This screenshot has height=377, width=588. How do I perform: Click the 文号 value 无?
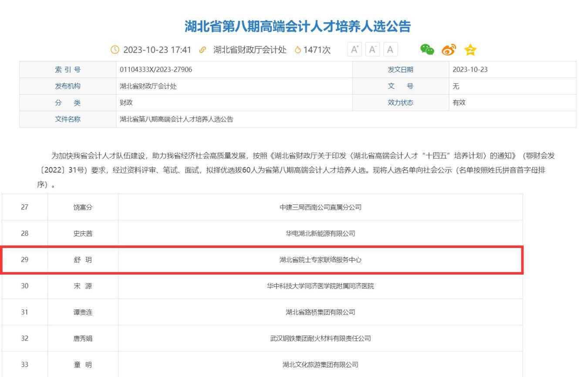pos(456,86)
